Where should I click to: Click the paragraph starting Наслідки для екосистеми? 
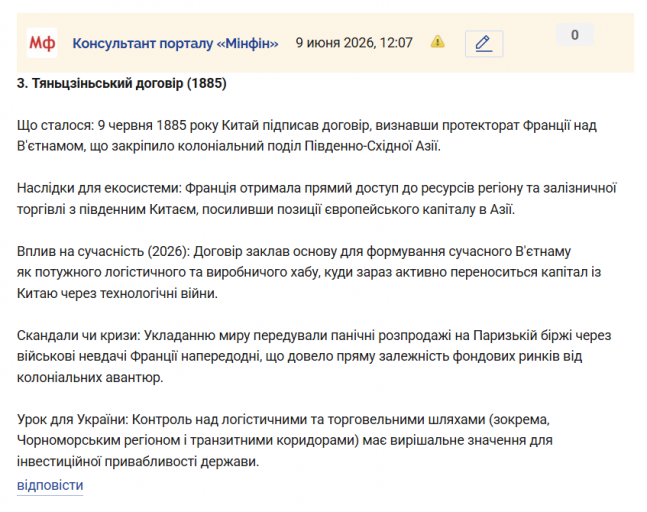[316, 199]
